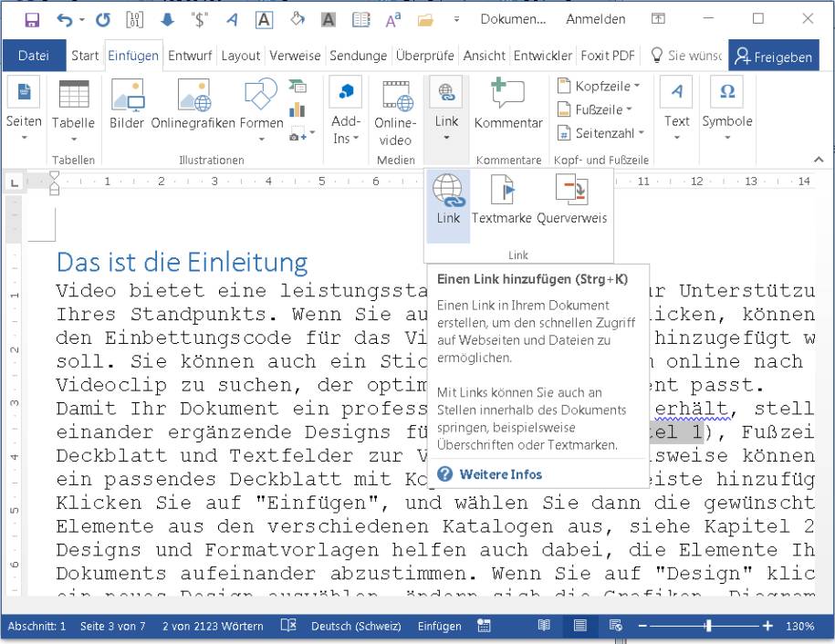Screen dimensions: 835x644
Task: Add a Kommentar to the document
Action: pos(507,103)
